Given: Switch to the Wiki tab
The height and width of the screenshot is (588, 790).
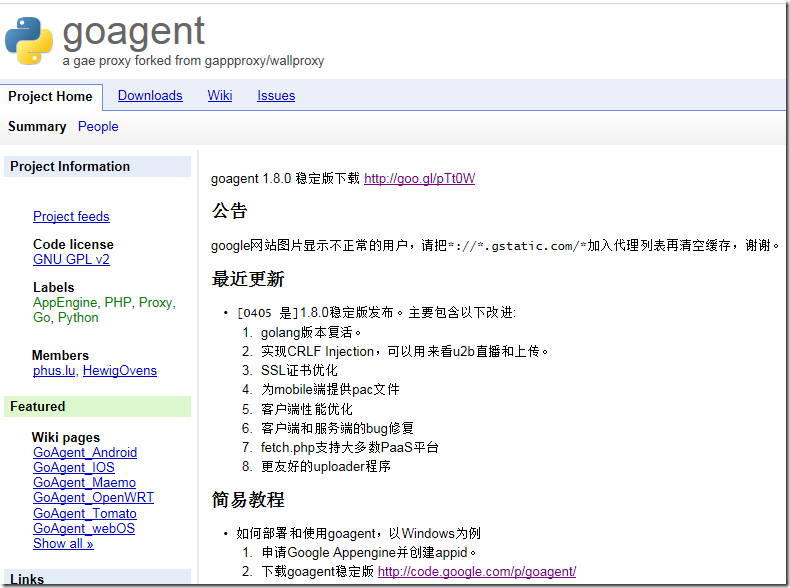Looking at the screenshot, I should click(220, 96).
